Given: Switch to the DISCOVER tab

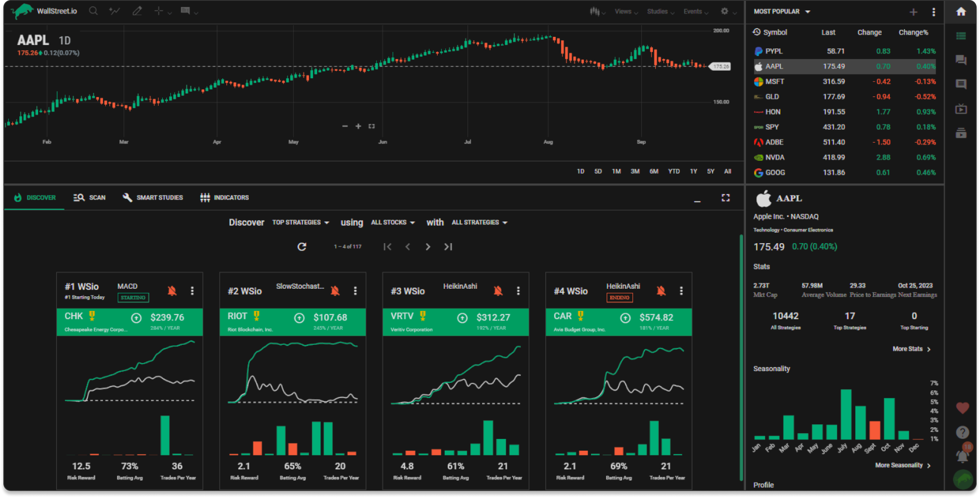Looking at the screenshot, I should pyautogui.click(x=35, y=198).
